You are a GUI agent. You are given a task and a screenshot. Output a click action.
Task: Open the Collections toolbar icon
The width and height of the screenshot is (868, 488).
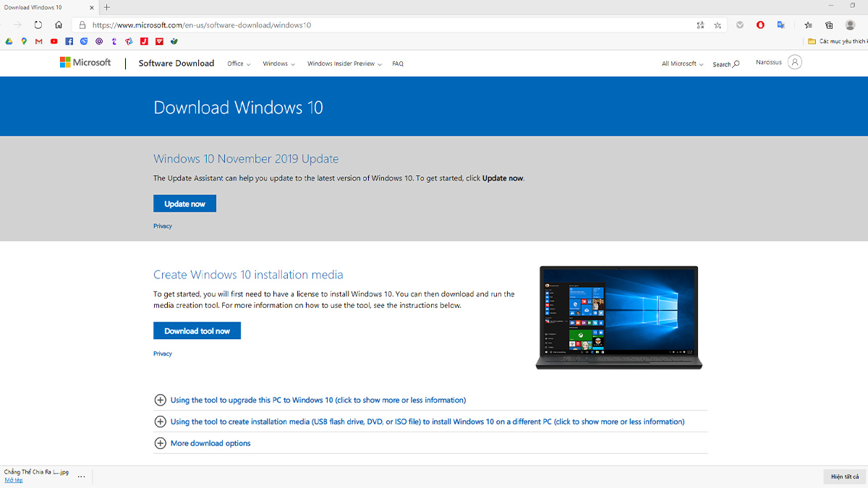830,25
